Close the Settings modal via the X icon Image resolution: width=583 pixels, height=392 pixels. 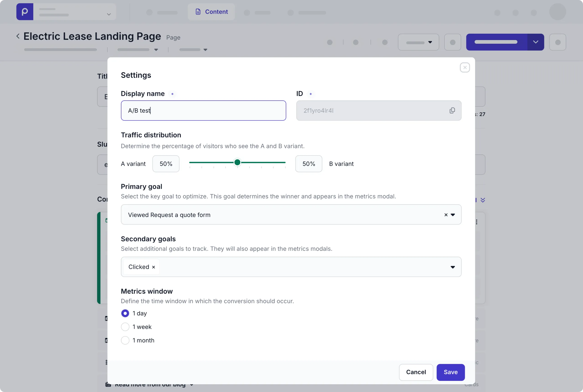(464, 67)
